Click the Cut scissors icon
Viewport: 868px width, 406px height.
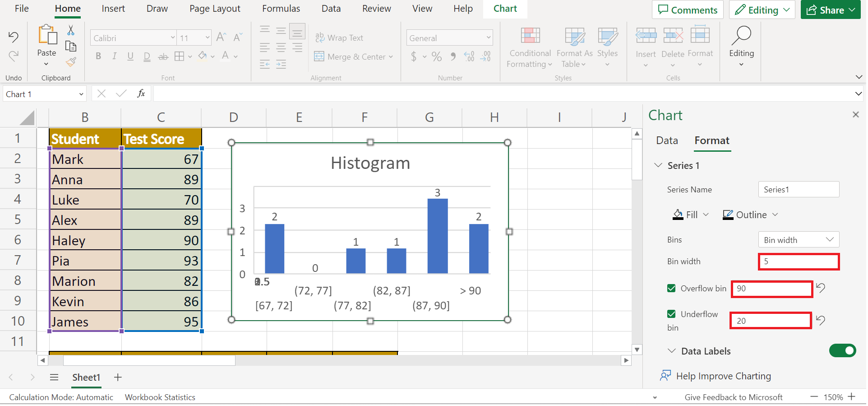[x=71, y=30]
